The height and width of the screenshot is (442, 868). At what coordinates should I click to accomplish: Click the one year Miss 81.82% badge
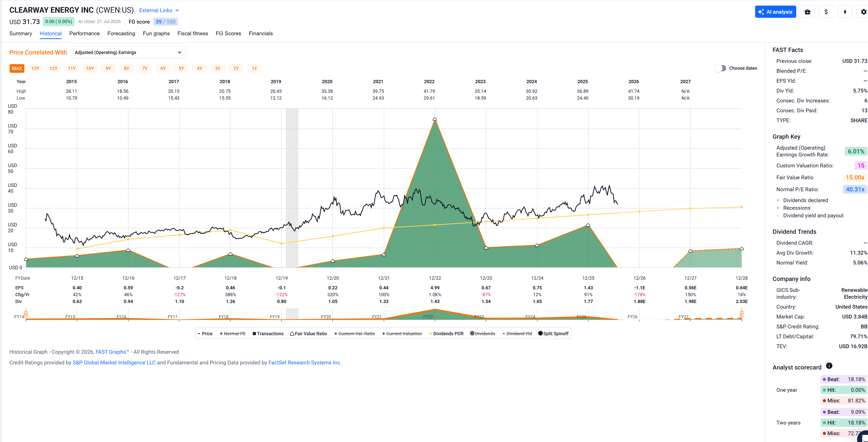844,401
